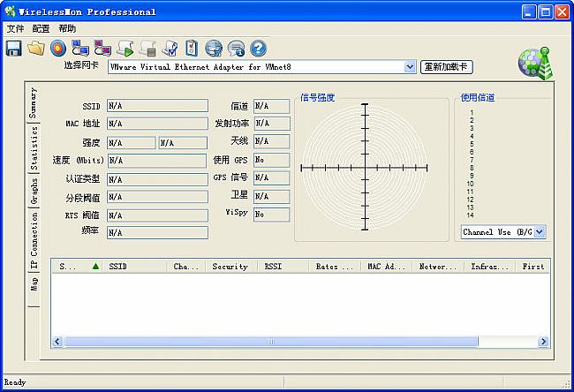Click the connect-to-network computers icon
The height and width of the screenshot is (392, 574).
click(x=80, y=48)
